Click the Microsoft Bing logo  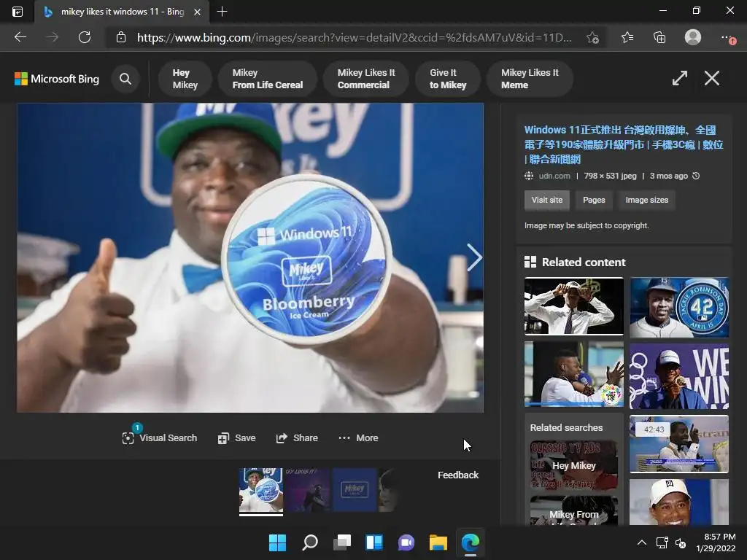(x=57, y=79)
